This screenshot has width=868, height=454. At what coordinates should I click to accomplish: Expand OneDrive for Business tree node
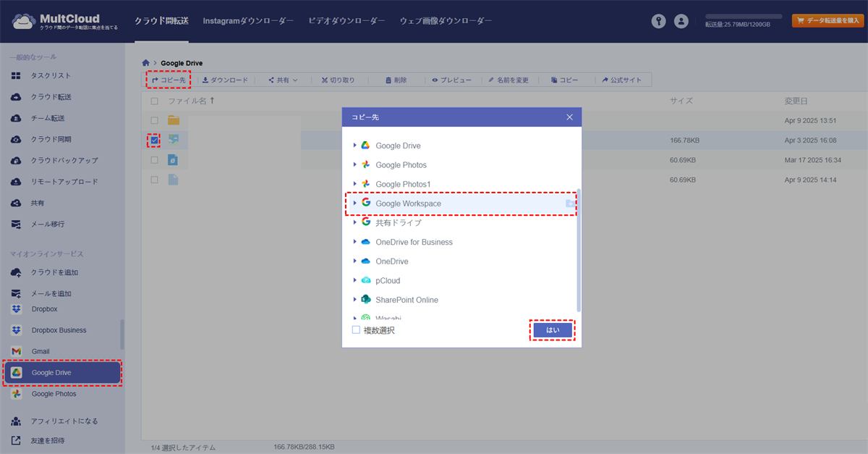354,242
